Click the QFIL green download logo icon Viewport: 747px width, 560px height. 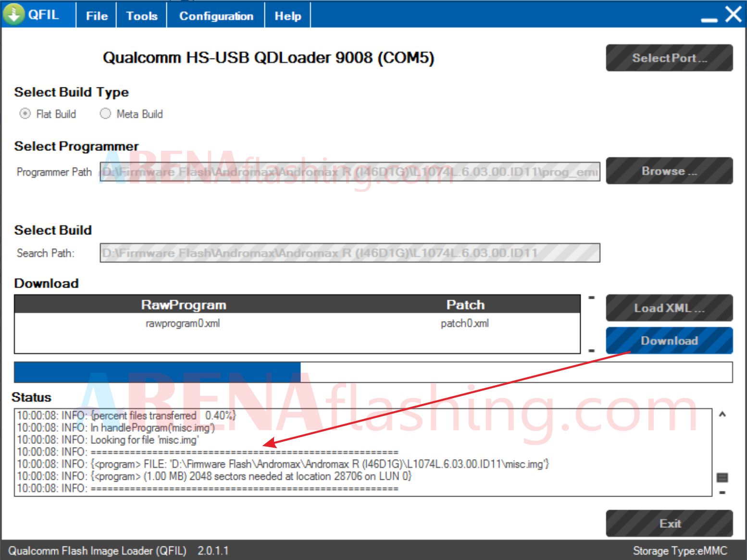[x=14, y=13]
